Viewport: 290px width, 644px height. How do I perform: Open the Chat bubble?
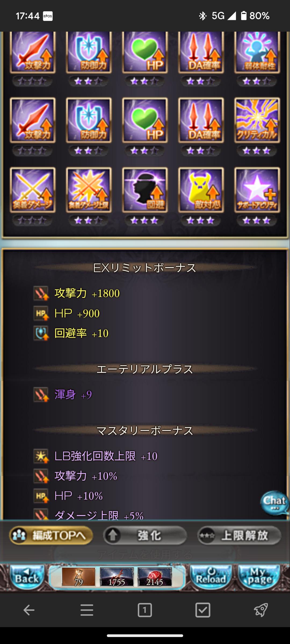pyautogui.click(x=274, y=503)
